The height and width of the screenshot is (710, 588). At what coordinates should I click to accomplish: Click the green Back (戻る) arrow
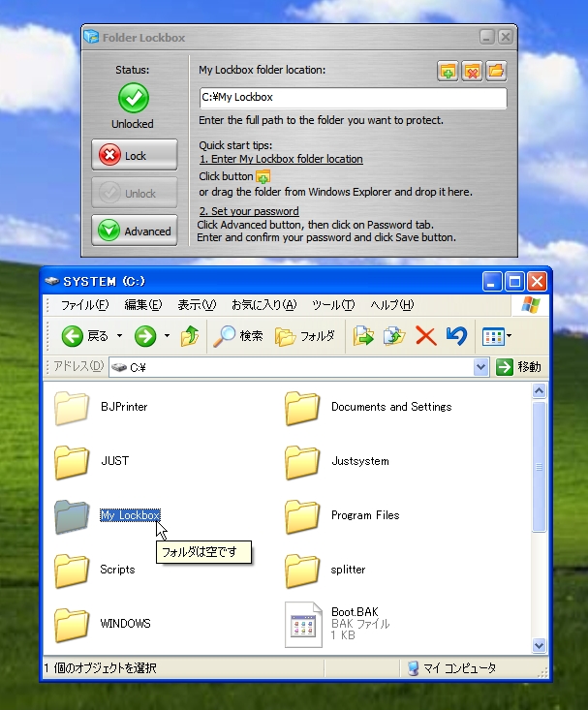tap(73, 336)
